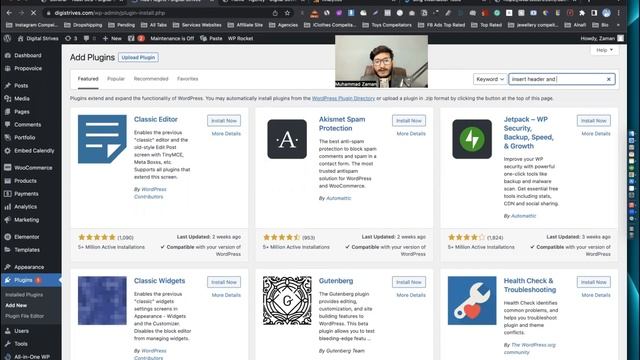The image size is (640, 360).
Task: Open WooCommerce in the sidebar
Action: pyautogui.click(x=33, y=168)
